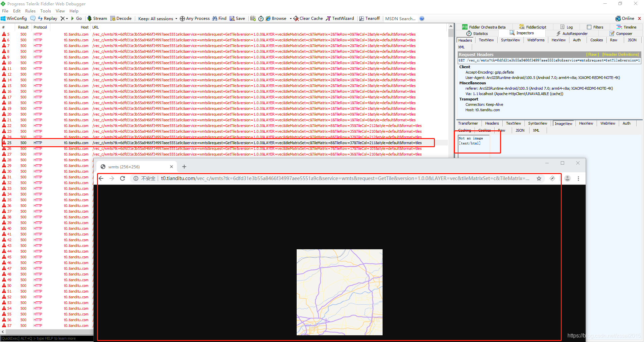Open the TextWizard tool
This screenshot has width=644, height=342.
coord(340,18)
